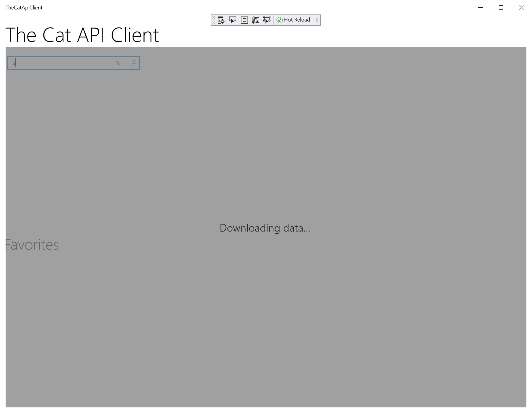
Task: Toggle element selection cursor mode
Action: (233, 20)
